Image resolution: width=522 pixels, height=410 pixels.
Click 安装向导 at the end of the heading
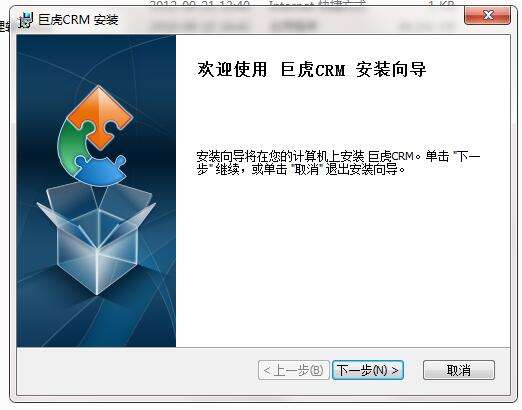point(391,70)
